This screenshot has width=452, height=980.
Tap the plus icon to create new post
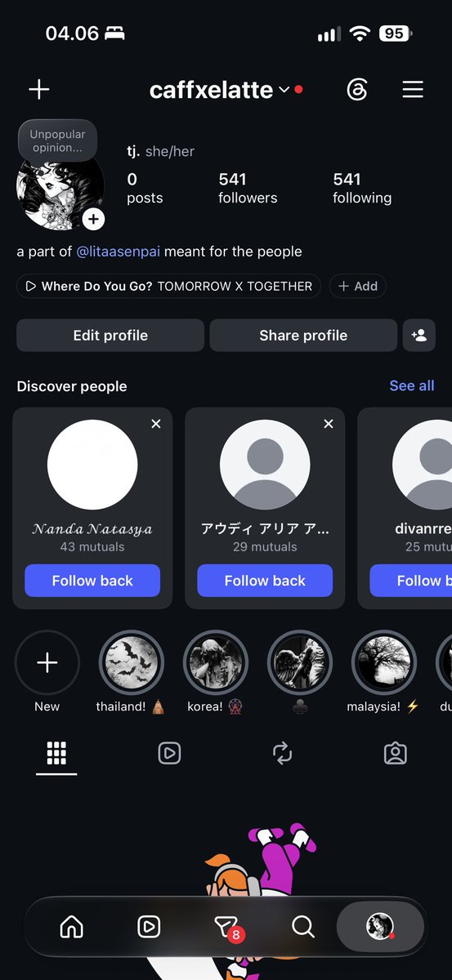pos(38,89)
